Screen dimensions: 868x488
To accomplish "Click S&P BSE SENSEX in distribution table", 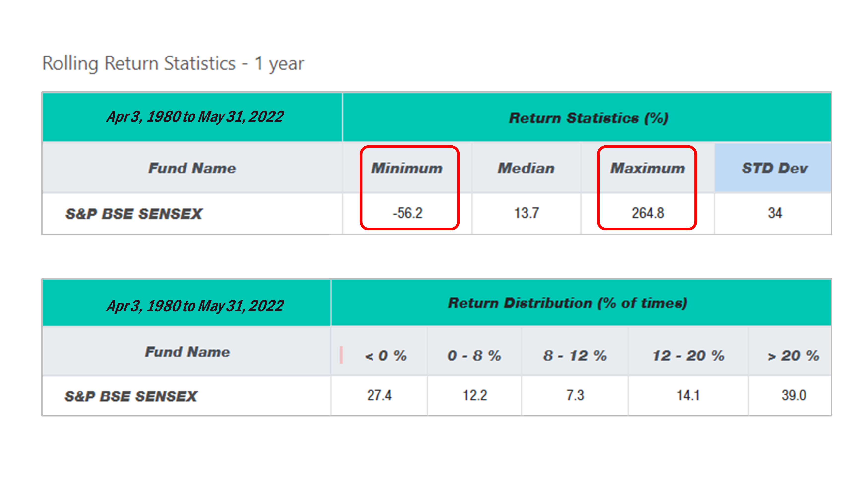I will pos(131,396).
